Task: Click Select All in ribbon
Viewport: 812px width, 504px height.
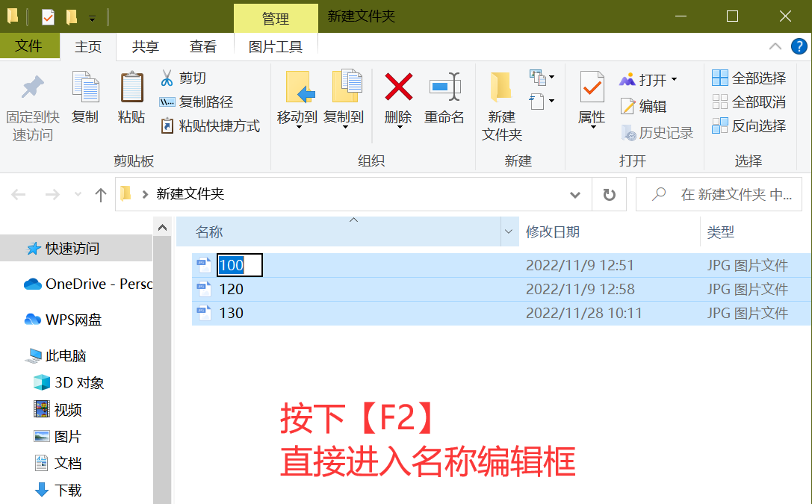Action: (x=749, y=78)
